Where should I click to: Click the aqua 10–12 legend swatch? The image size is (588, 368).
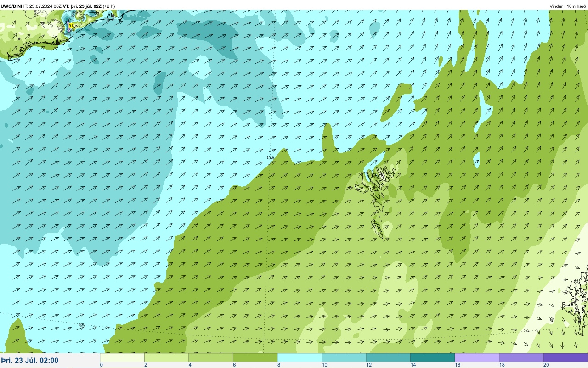344,357
